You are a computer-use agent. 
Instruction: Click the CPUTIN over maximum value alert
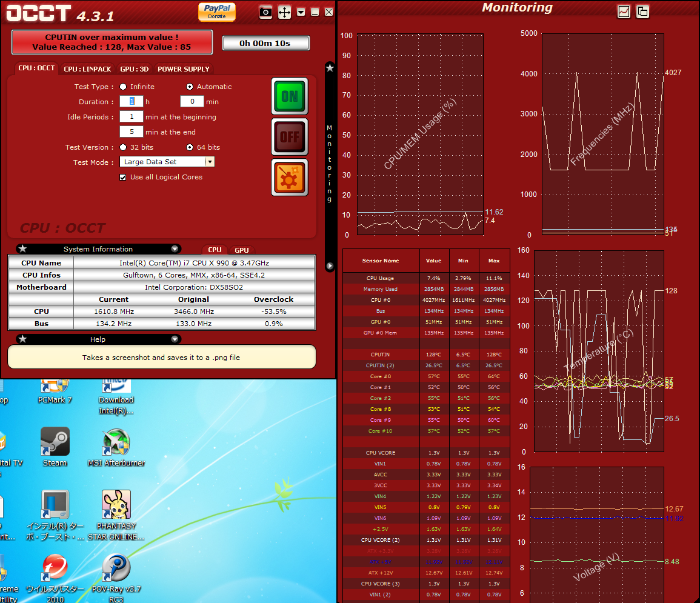(x=112, y=42)
